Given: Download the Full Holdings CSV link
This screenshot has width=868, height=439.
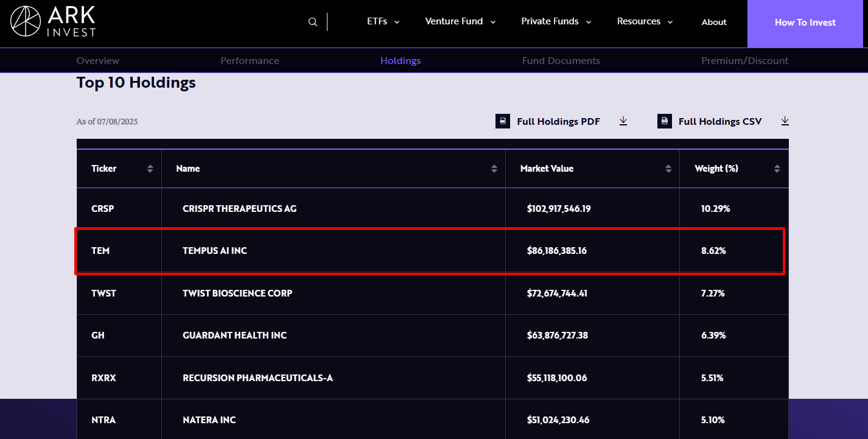Looking at the screenshot, I should pyautogui.click(x=720, y=121).
